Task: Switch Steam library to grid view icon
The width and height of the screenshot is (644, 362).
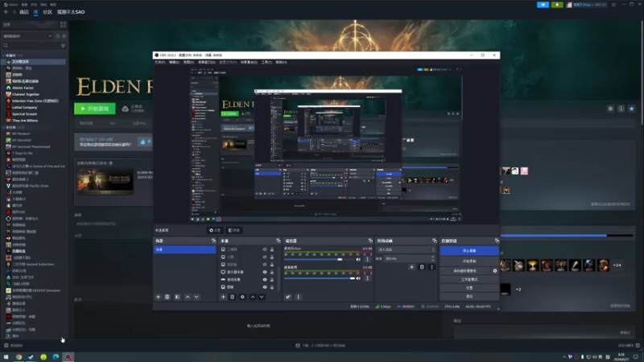Action: pyautogui.click(x=63, y=25)
